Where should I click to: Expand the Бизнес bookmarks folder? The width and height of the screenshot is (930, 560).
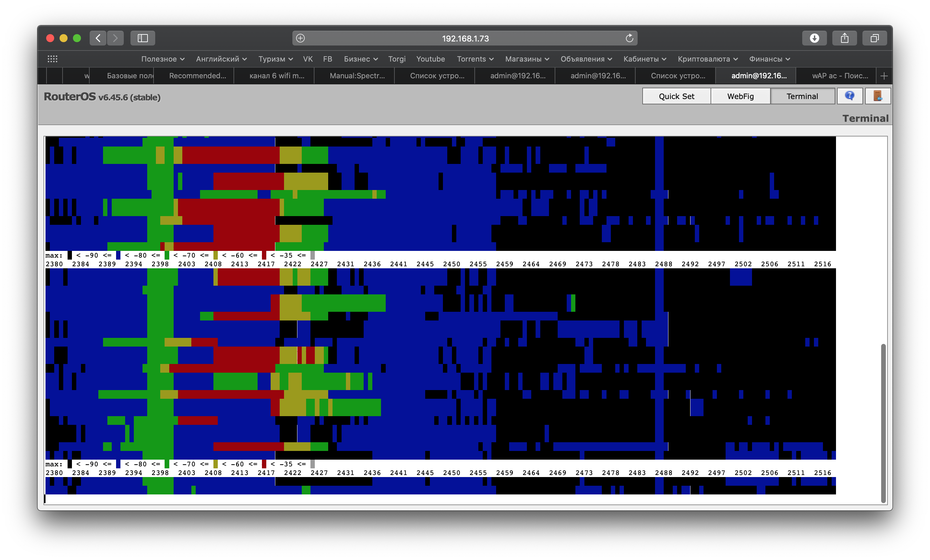click(x=361, y=59)
